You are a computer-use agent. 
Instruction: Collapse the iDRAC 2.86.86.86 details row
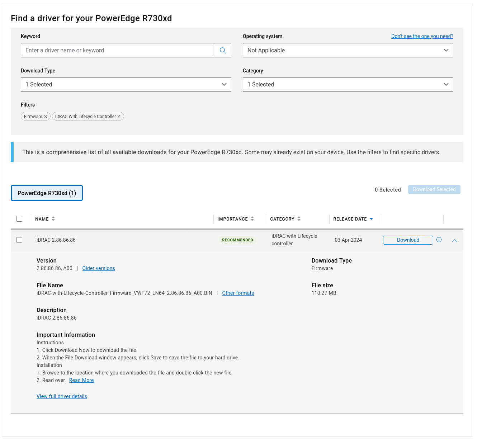pos(455,241)
